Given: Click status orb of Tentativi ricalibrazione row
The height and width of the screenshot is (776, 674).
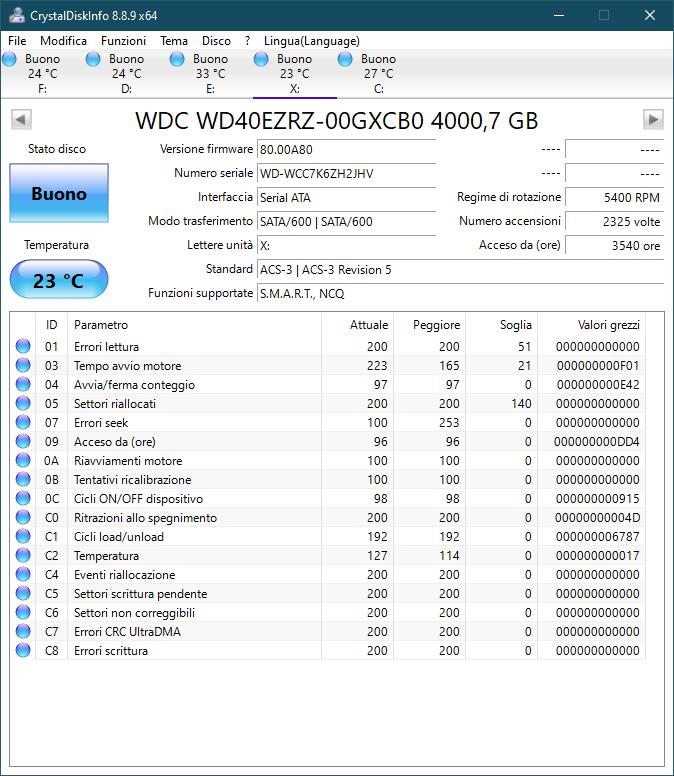Looking at the screenshot, I should tap(23, 479).
